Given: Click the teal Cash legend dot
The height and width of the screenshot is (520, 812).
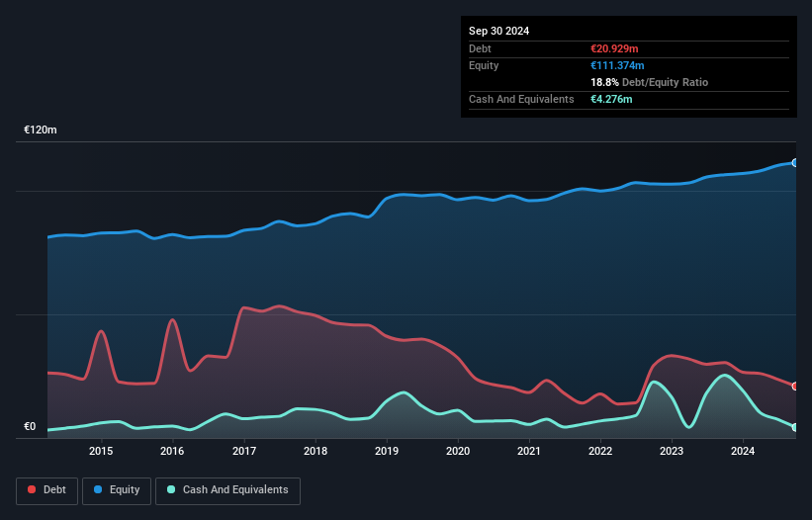Looking at the screenshot, I should pos(171,489).
